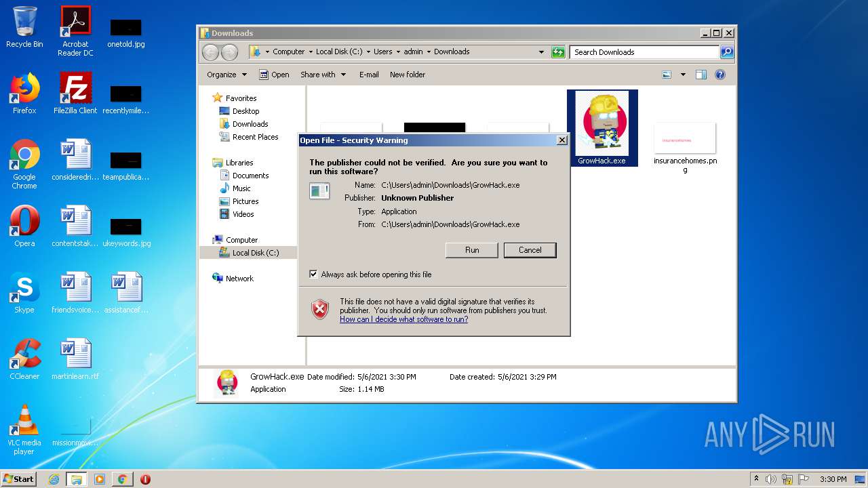The width and height of the screenshot is (868, 488).
Task: Click the volume speaker tray icon
Action: pyautogui.click(x=771, y=479)
